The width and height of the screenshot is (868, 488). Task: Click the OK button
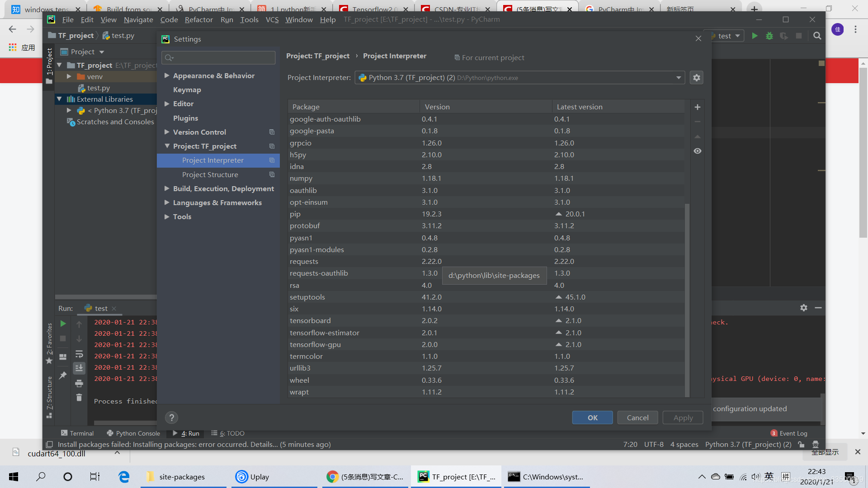point(592,418)
